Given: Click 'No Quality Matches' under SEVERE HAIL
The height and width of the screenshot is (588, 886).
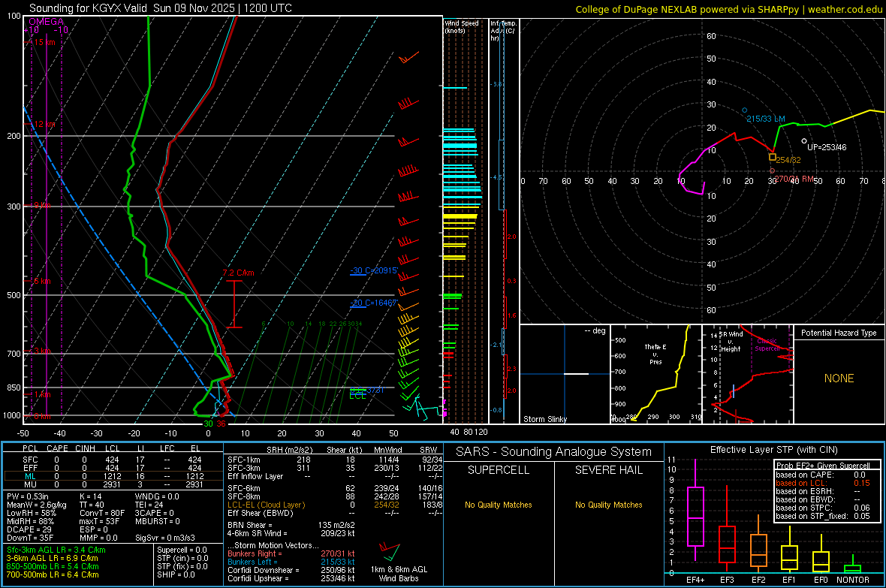Looking at the screenshot, I should click(608, 505).
